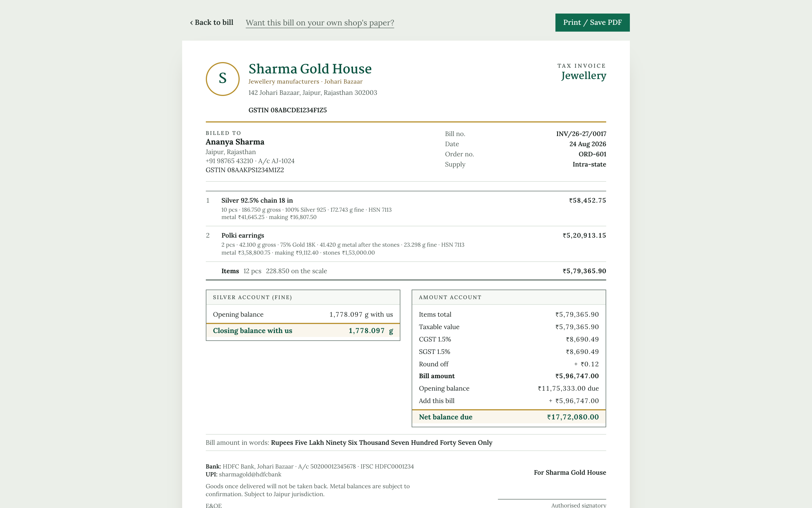Click the terms 'Goods once delivered will not be taken back'
This screenshot has height=508, width=812.
[x=308, y=490]
